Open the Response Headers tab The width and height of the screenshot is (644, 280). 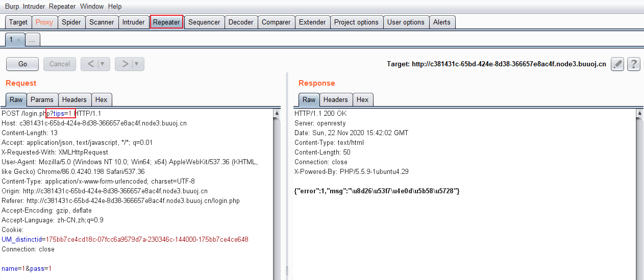point(335,100)
